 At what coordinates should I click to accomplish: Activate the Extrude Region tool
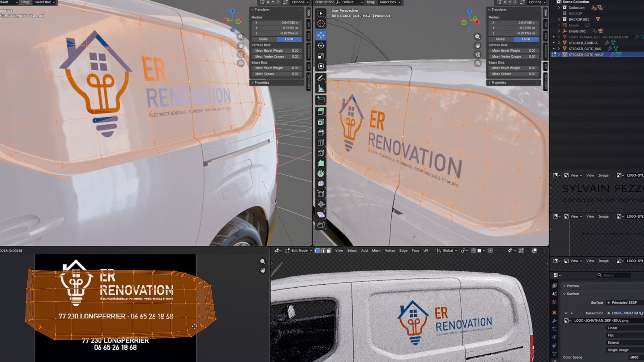[321, 111]
